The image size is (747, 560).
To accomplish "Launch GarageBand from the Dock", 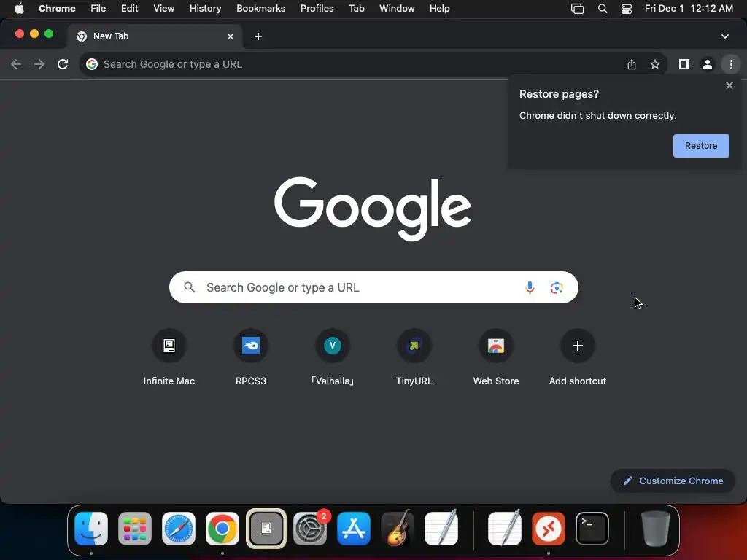I will coord(398,529).
